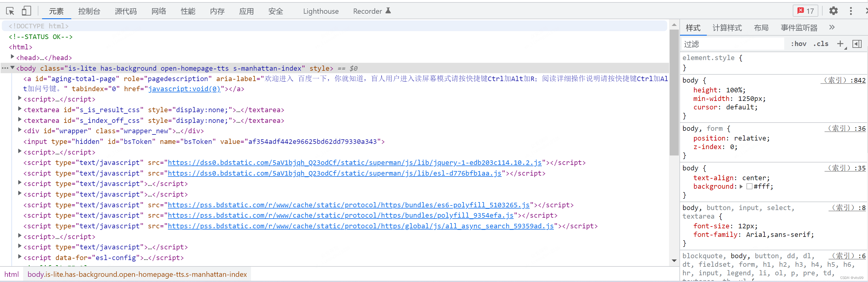Image resolution: width=868 pixels, height=282 pixels.
Task: Expand first script node under body
Action: 19,98
